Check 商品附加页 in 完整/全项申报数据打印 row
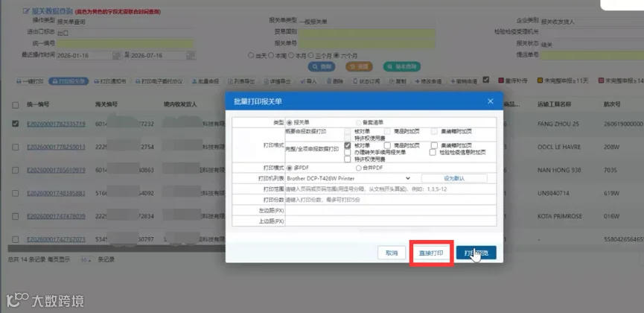Screen dimensions: 644x313 coord(387,145)
